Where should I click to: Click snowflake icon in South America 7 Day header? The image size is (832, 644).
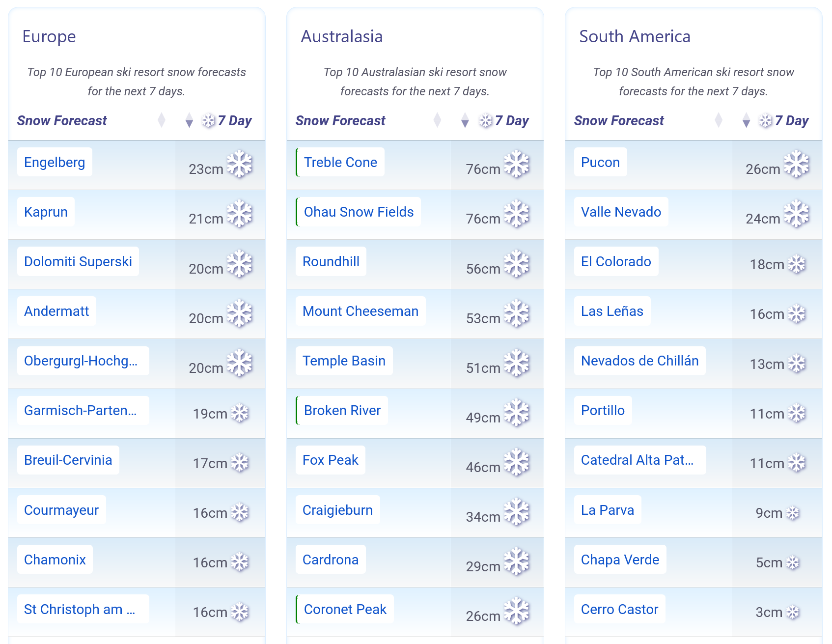pos(766,120)
